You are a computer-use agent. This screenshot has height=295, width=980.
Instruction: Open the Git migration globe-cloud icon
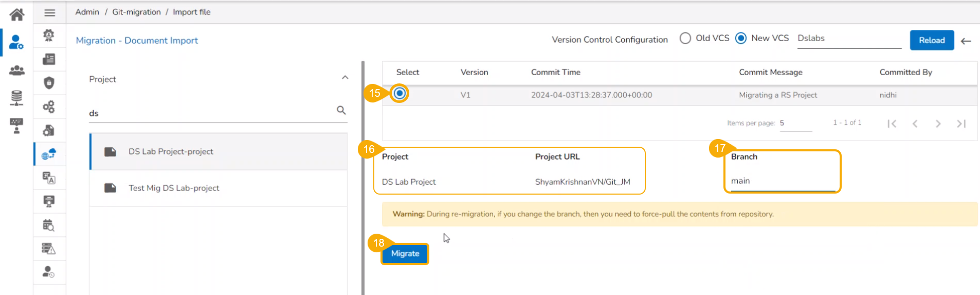[x=49, y=154]
